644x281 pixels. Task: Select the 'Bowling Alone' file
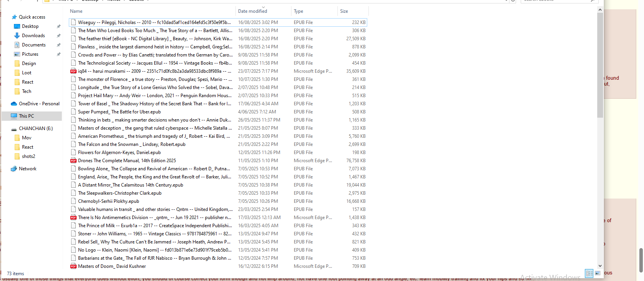point(155,169)
